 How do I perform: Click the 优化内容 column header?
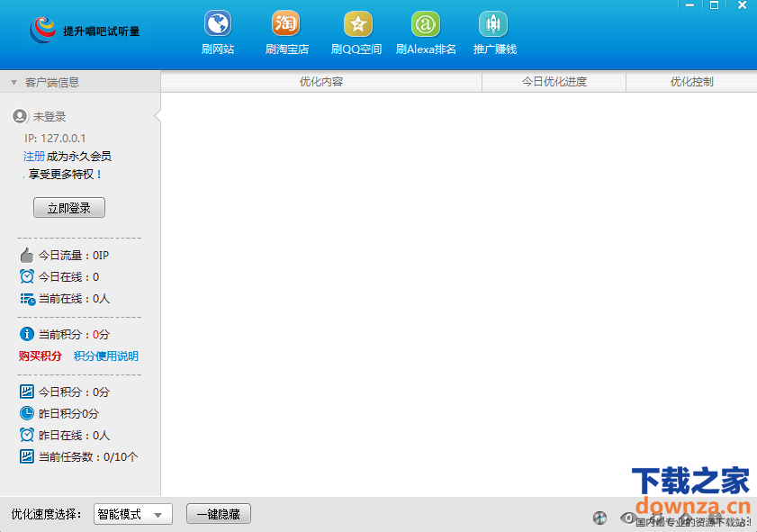click(321, 82)
